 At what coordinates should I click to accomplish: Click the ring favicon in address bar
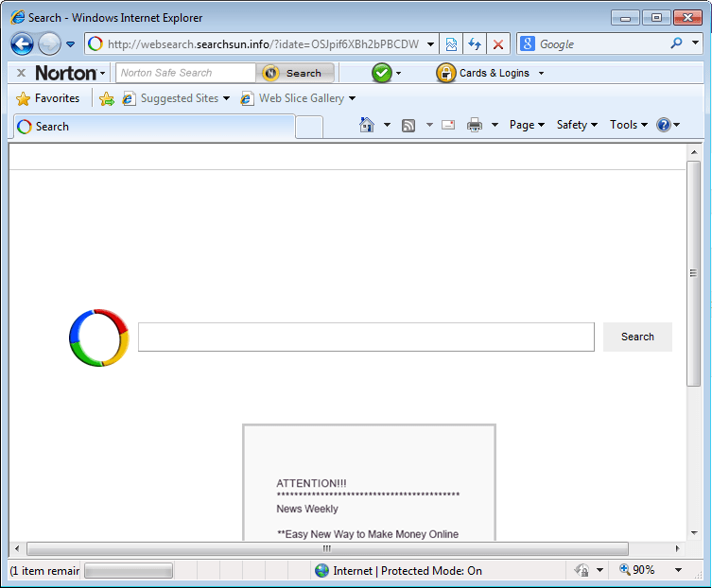coord(96,44)
